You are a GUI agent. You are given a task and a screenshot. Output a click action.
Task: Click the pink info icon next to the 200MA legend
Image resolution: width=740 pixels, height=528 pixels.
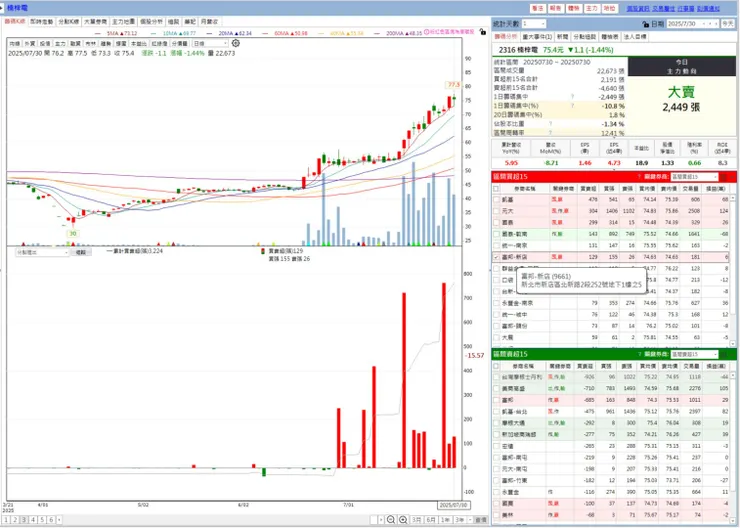[427, 32]
